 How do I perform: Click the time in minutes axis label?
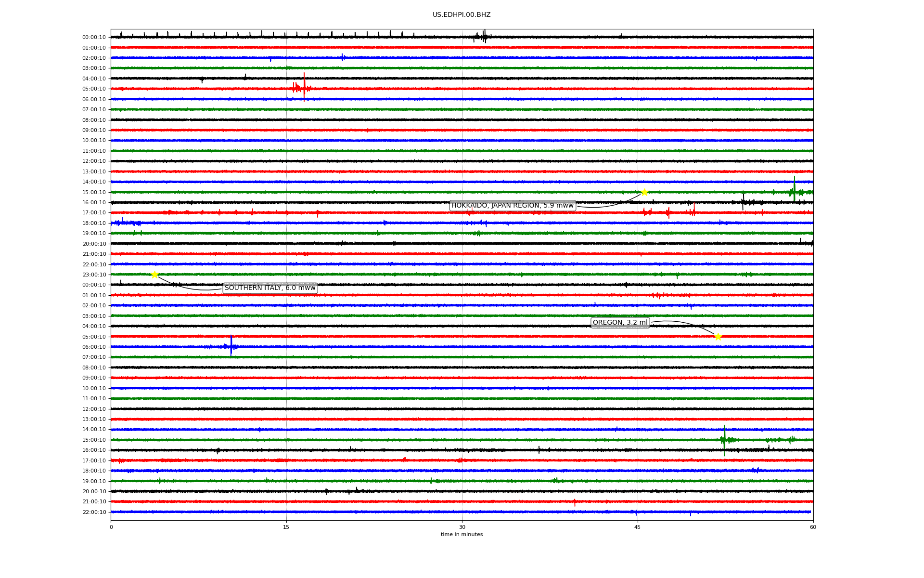pyautogui.click(x=462, y=534)
